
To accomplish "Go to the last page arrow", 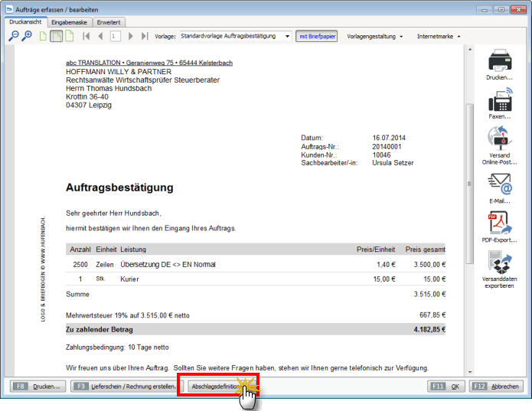I will tap(145, 36).
